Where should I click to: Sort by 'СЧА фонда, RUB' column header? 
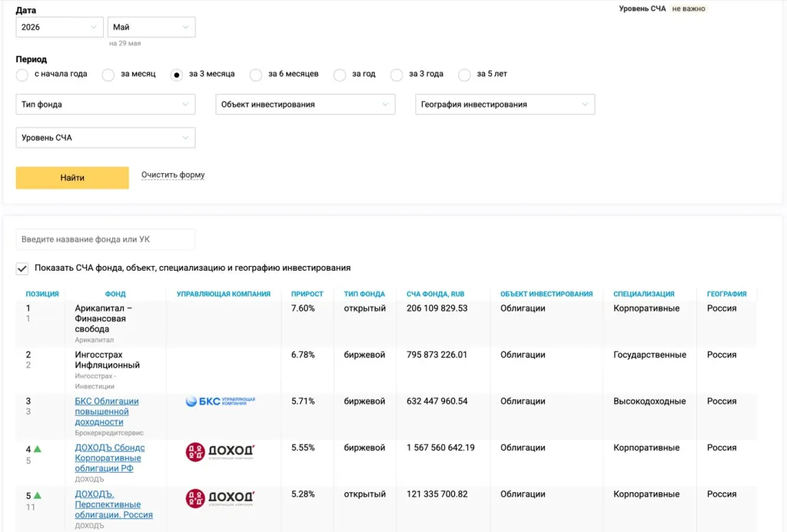point(435,294)
